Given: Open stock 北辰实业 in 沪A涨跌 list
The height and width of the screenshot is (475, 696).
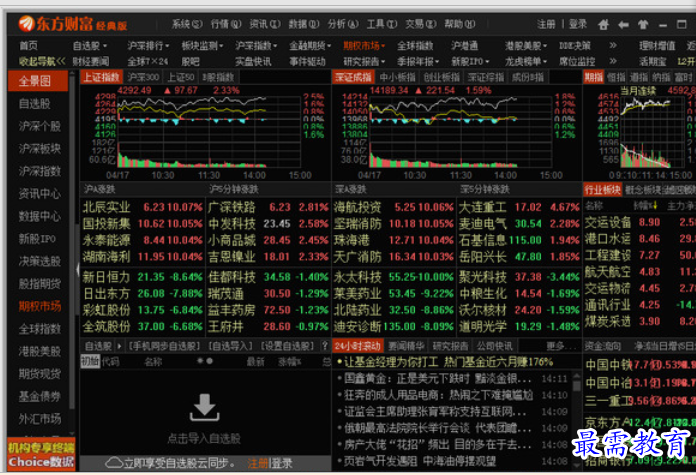Looking at the screenshot, I should pyautogui.click(x=142, y=207).
